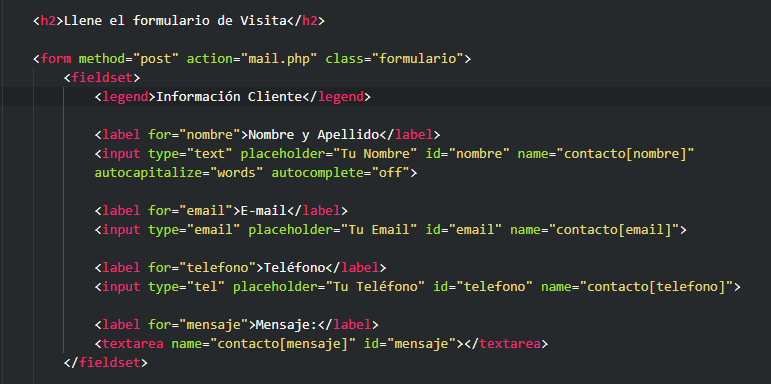The image size is (771, 384).
Task: Click the for="telefono" attribute value
Action: pyautogui.click(x=217, y=268)
